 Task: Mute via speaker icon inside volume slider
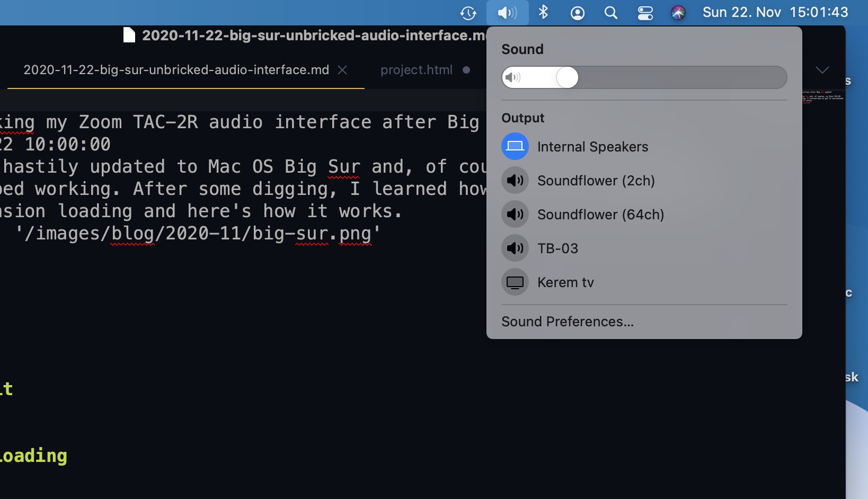point(513,78)
